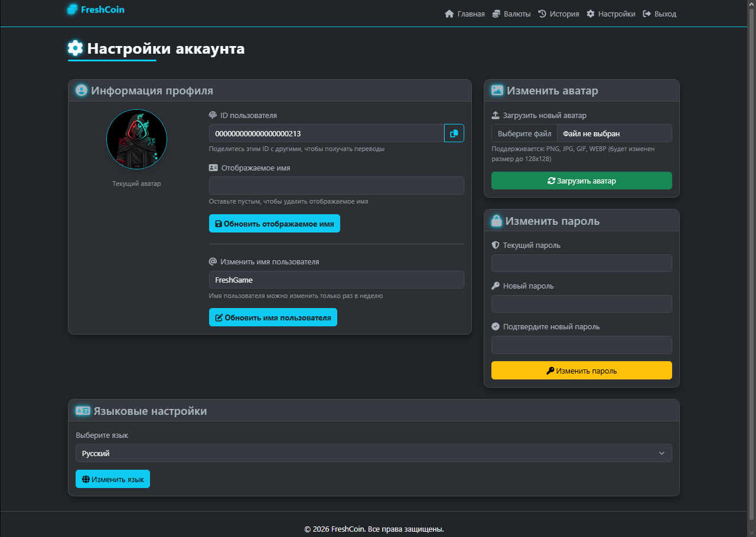Click the current avatar image
Image resolution: width=756 pixels, height=537 pixels.
point(136,139)
